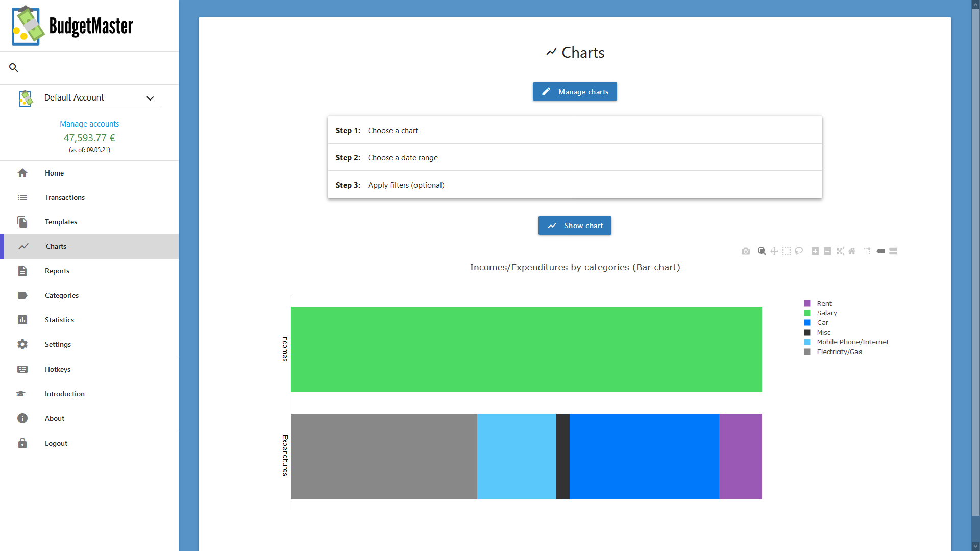Click the Zoom in plus icon
980x551 pixels.
[815, 251]
